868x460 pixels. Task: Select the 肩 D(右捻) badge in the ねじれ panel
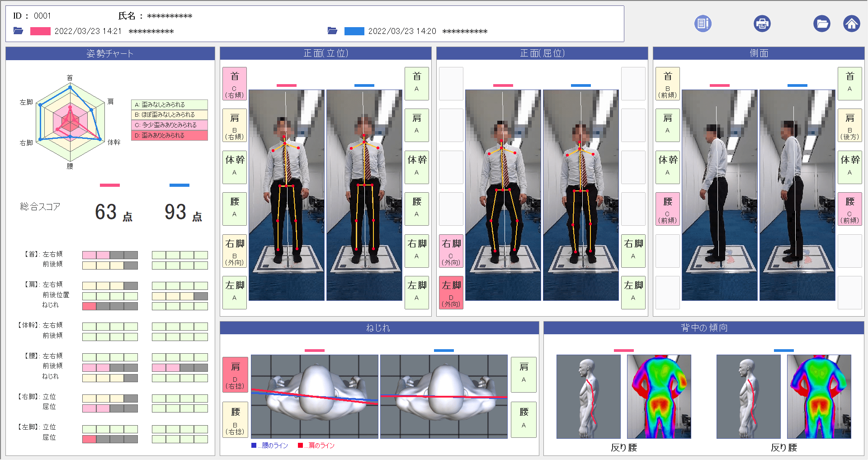(234, 375)
